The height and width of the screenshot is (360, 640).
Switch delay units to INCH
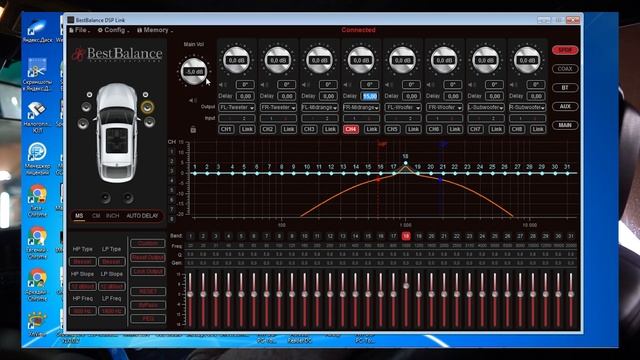113,216
